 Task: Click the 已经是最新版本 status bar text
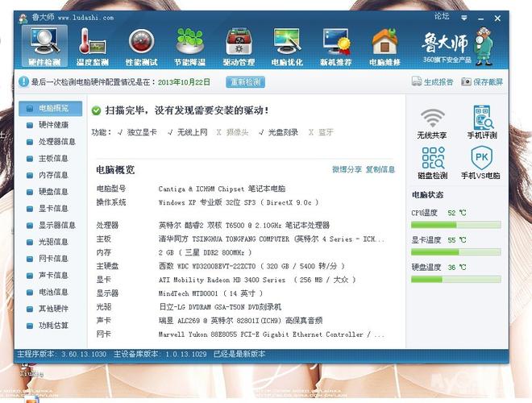click(x=239, y=354)
